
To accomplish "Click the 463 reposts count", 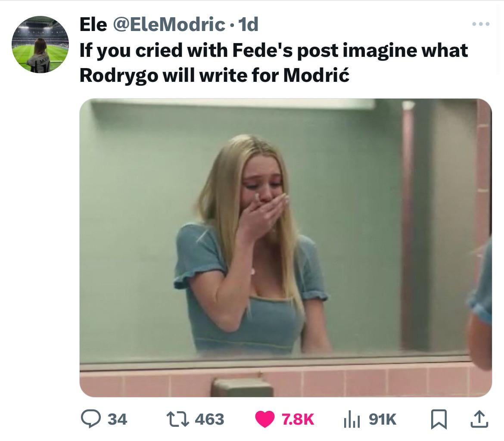I will (210, 419).
